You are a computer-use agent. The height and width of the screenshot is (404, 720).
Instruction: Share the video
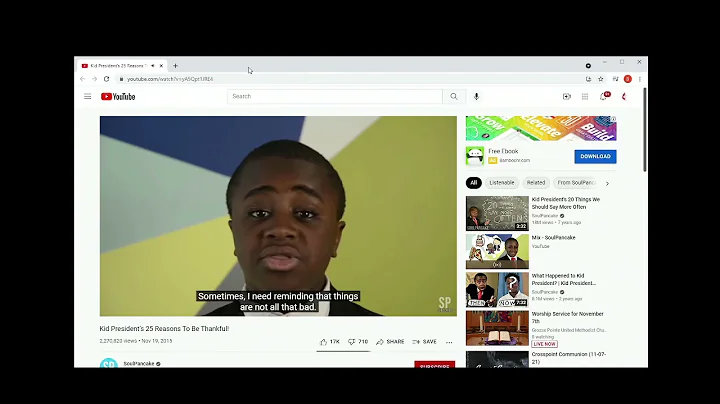pos(390,342)
